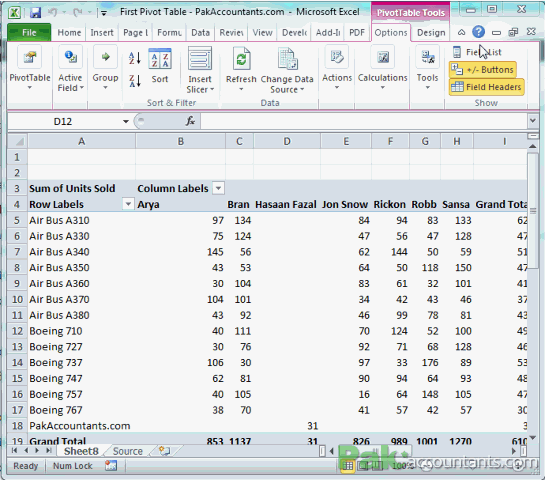Switch to the Insert tab
Image resolution: width=545 pixels, height=480 pixels.
tap(102, 33)
